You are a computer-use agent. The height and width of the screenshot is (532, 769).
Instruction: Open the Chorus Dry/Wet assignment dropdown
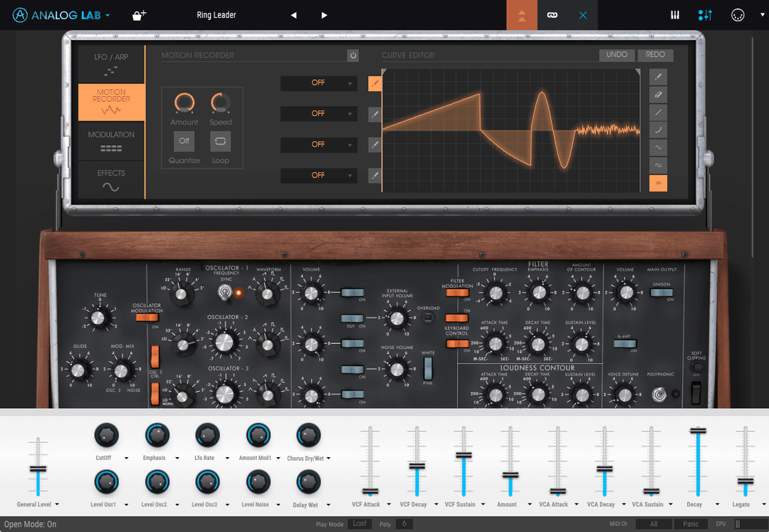(x=328, y=459)
